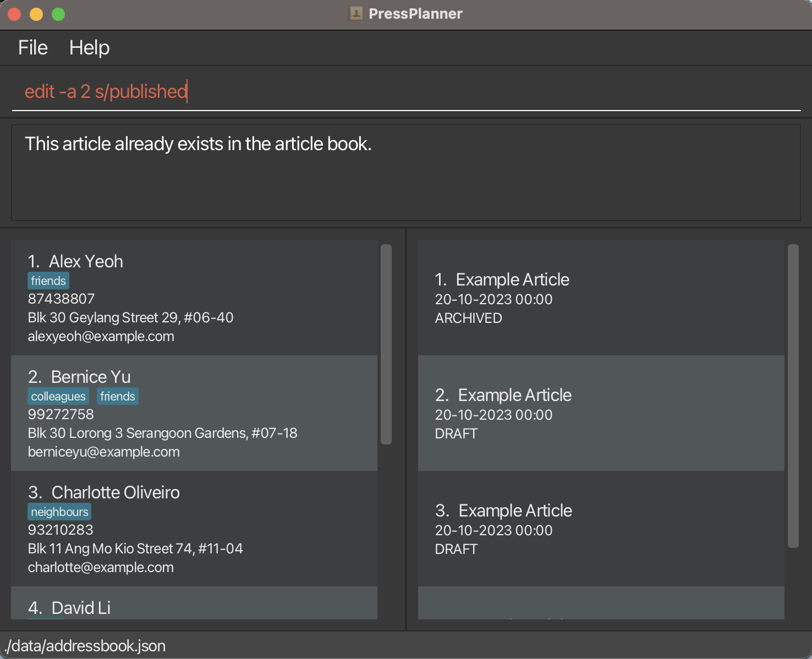Click the date of article 1
Screen dimensions: 812x659
coord(493,299)
